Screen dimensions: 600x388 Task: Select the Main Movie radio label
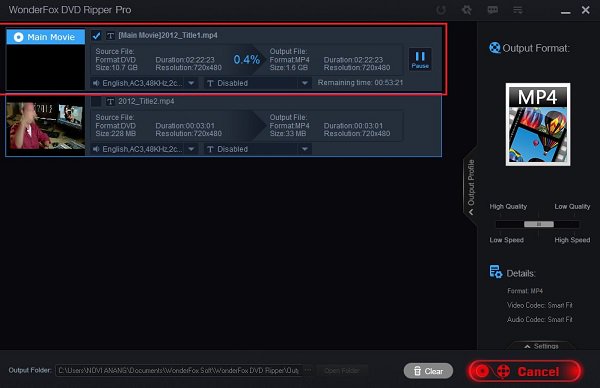pyautogui.click(x=46, y=37)
